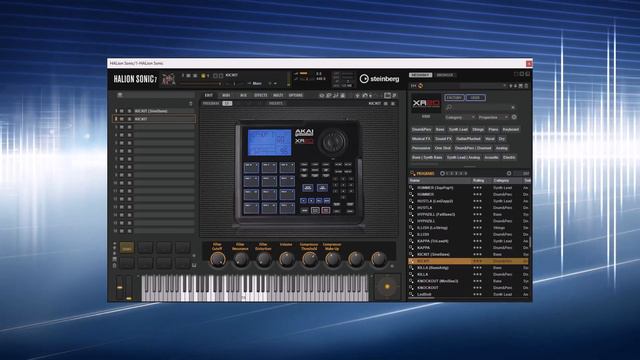Filter by the Vocal tag
Screen dimensions: 640x360
(x=489, y=139)
